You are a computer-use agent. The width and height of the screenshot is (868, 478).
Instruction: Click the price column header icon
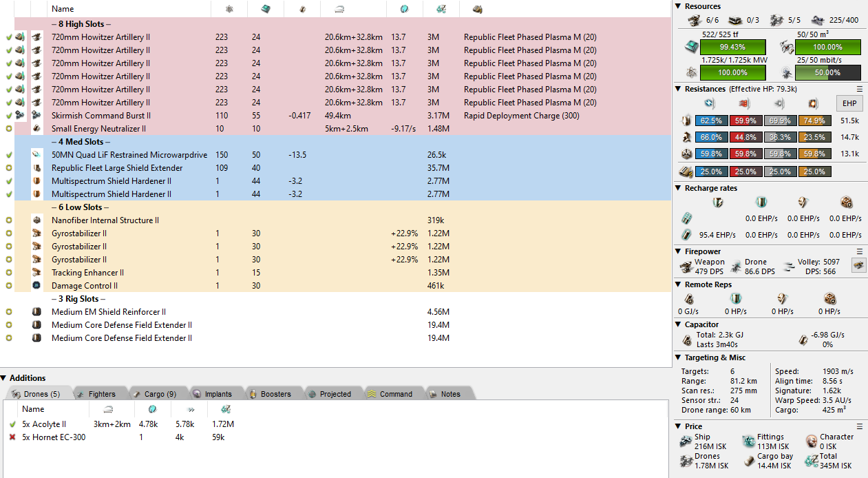(441, 9)
